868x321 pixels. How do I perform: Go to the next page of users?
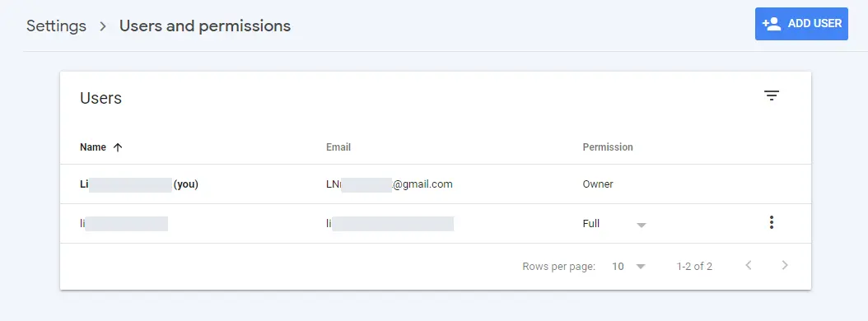784,265
